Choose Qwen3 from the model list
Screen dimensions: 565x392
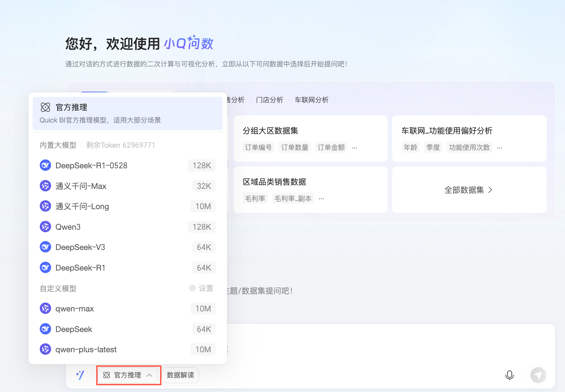coord(127,227)
